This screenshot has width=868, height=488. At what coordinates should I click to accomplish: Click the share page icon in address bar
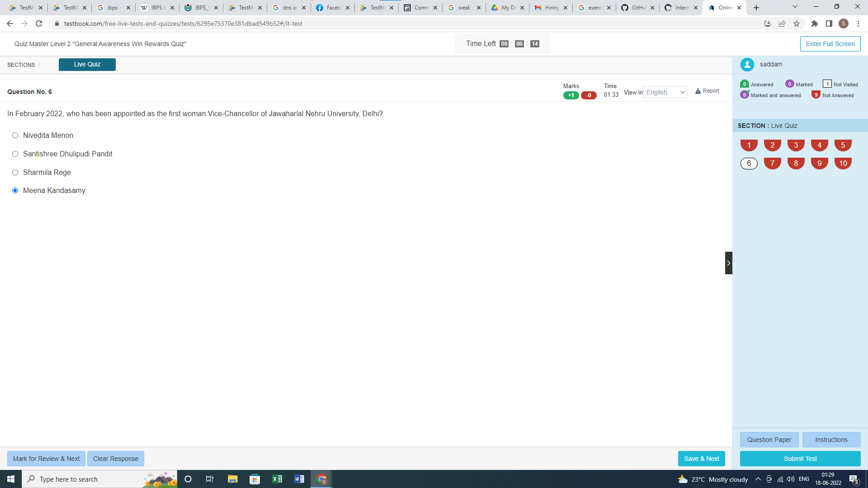tap(782, 23)
